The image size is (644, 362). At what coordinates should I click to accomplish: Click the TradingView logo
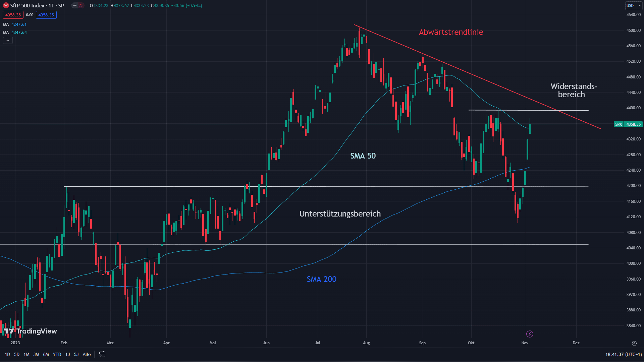click(30, 331)
